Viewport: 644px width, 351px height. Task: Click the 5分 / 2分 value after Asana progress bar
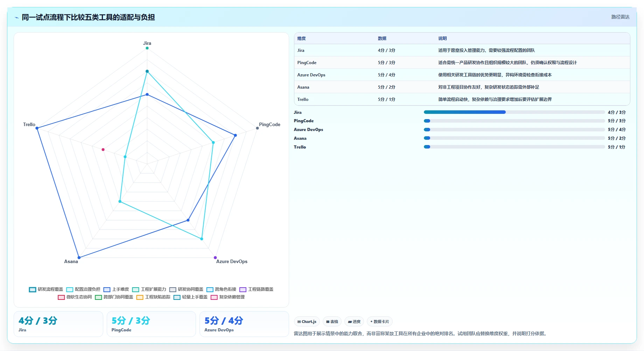pos(617,138)
